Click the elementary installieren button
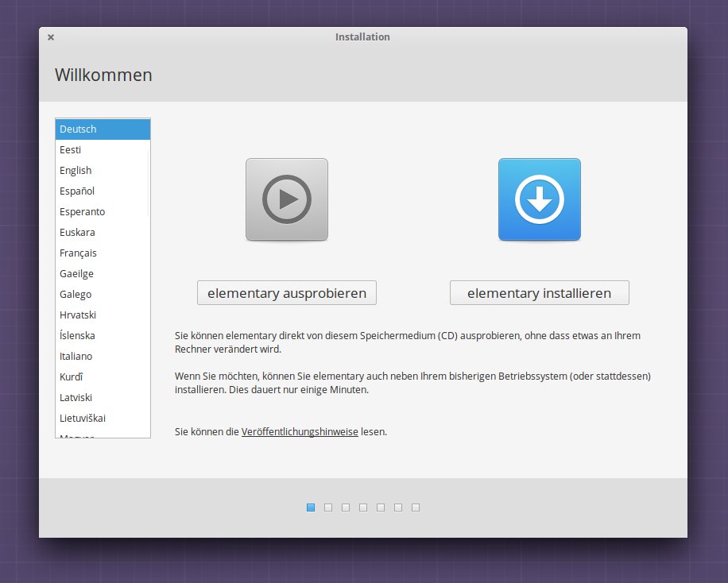Image resolution: width=728 pixels, height=583 pixels. tap(539, 293)
